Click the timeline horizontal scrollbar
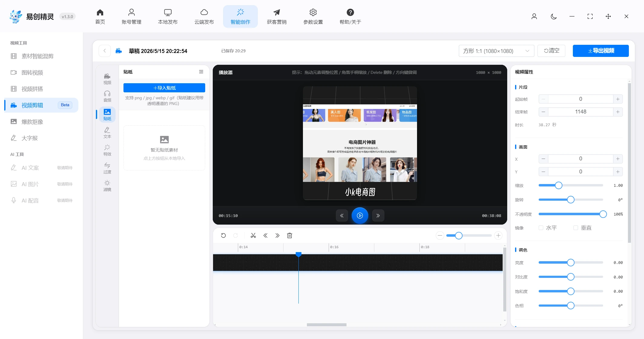The image size is (644, 339). 327,325
